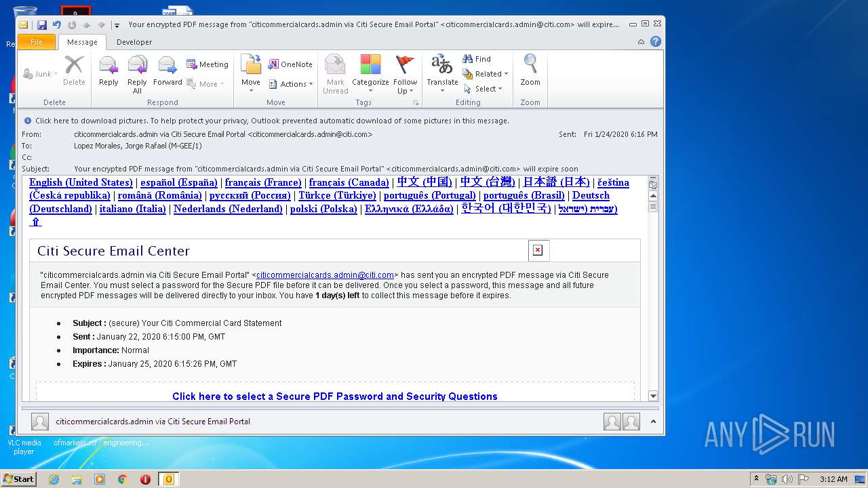Switch to the Developer tab

[x=134, y=42]
